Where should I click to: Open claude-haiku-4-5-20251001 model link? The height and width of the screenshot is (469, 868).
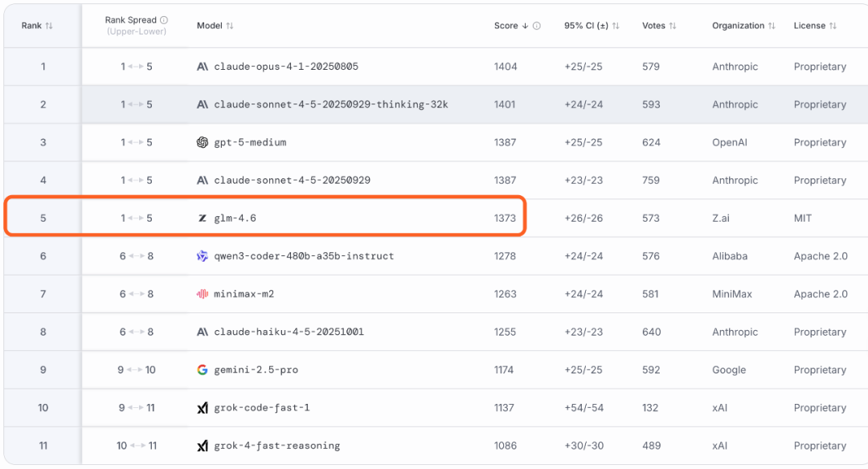coord(289,332)
